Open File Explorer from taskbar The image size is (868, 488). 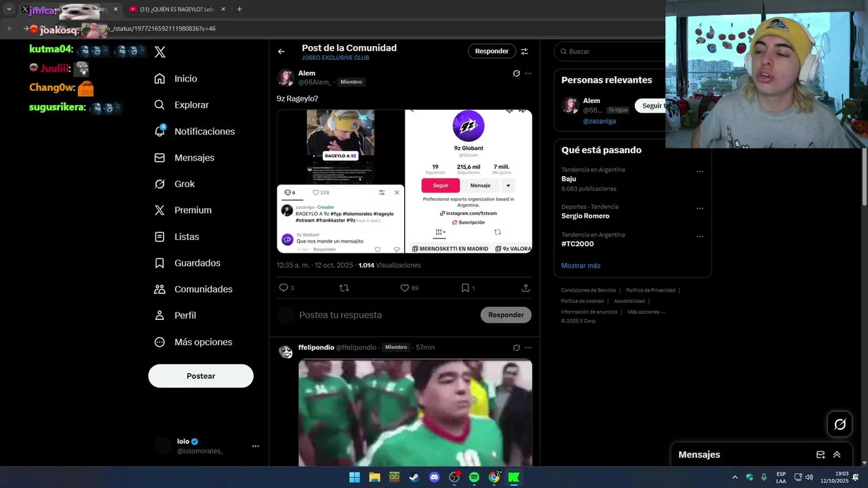[x=374, y=477]
